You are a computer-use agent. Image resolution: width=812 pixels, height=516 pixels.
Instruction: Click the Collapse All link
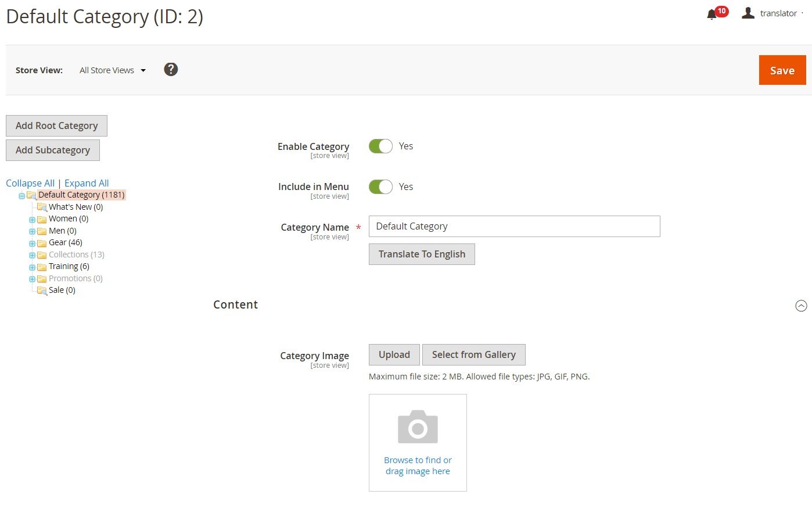pos(30,183)
